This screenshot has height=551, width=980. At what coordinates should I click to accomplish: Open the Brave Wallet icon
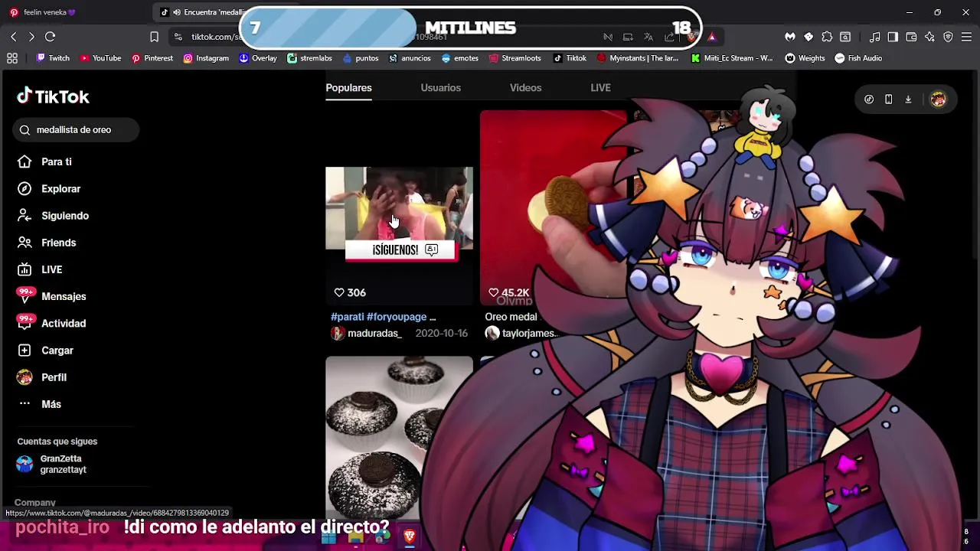pos(911,37)
